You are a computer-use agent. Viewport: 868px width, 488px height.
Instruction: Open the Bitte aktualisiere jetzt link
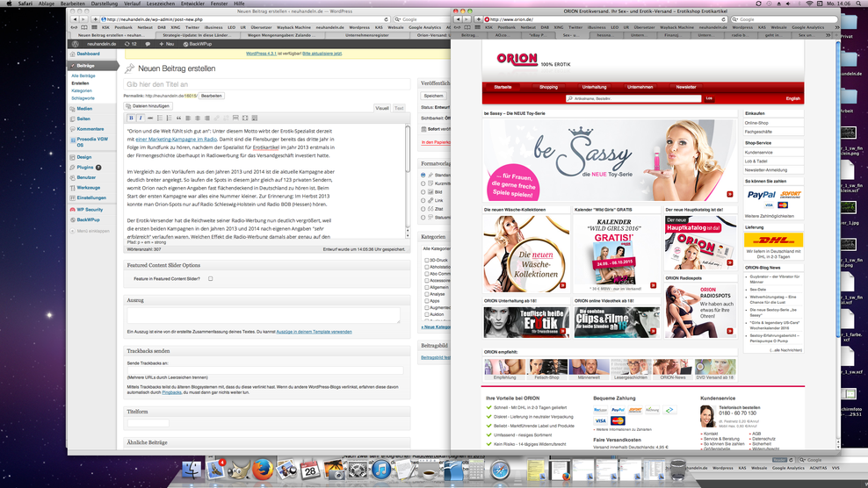(322, 54)
